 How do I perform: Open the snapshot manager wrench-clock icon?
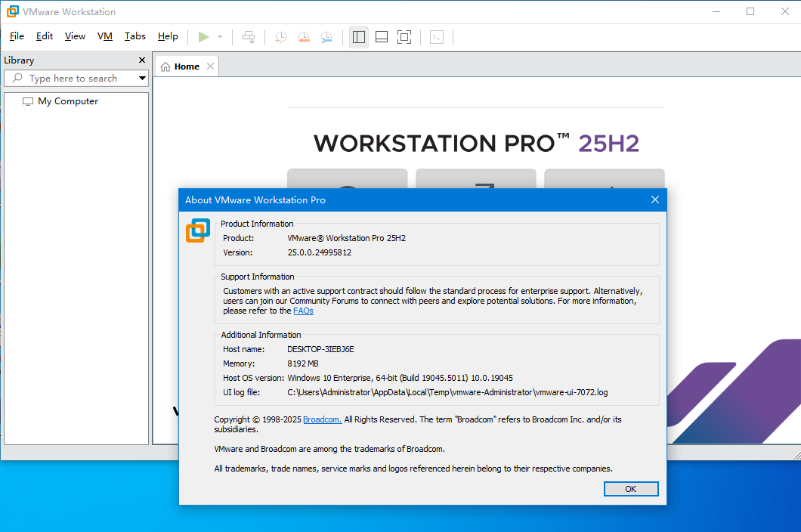[326, 36]
